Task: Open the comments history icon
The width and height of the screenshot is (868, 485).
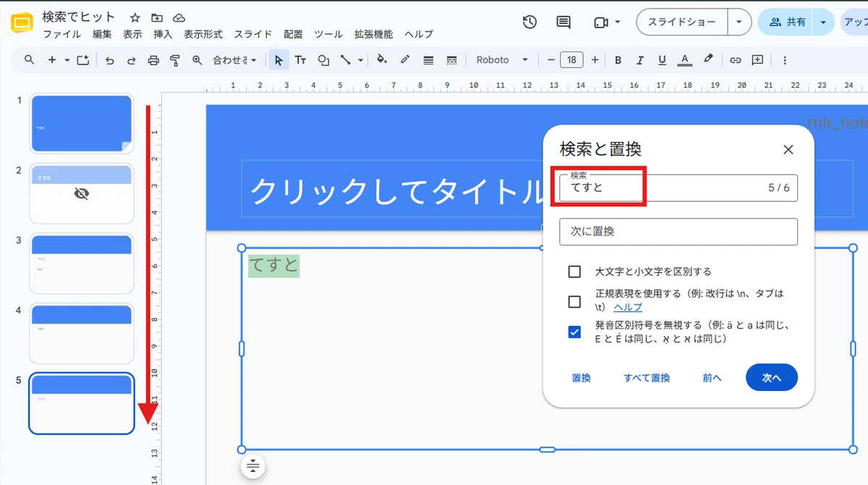Action: pyautogui.click(x=563, y=22)
